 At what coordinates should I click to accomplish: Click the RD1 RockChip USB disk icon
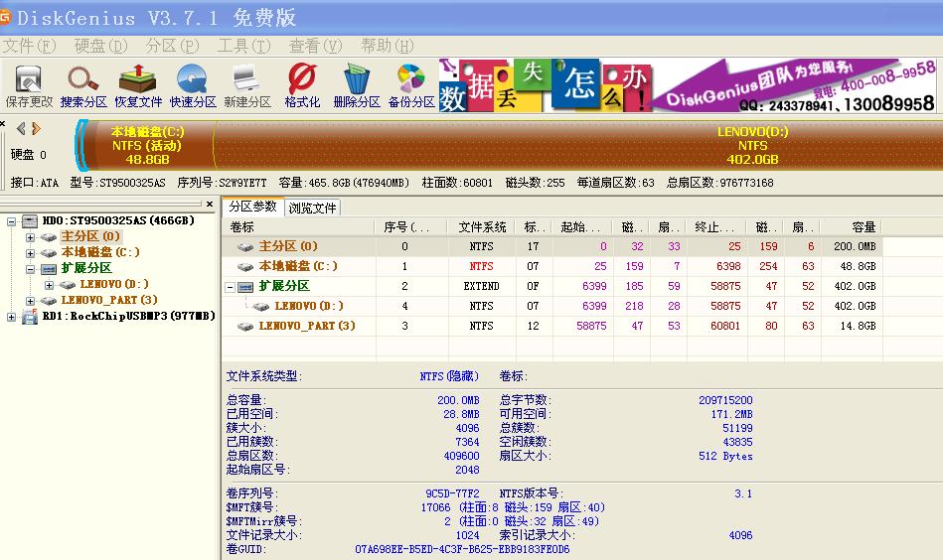[30, 317]
